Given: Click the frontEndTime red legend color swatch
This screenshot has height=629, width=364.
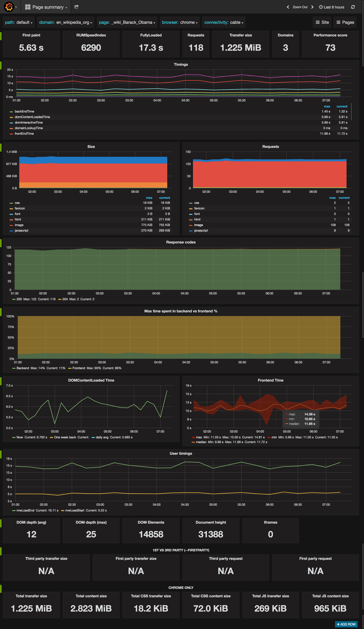Looking at the screenshot, I should pyautogui.click(x=11, y=134).
